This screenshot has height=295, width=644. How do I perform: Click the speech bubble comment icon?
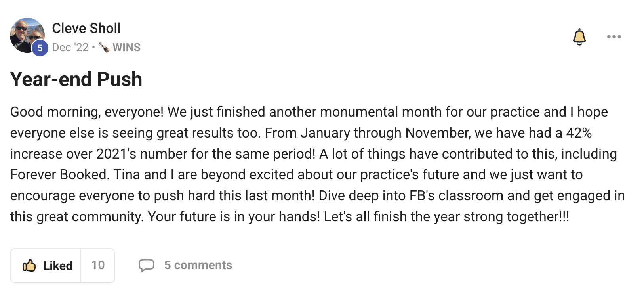coord(147,265)
